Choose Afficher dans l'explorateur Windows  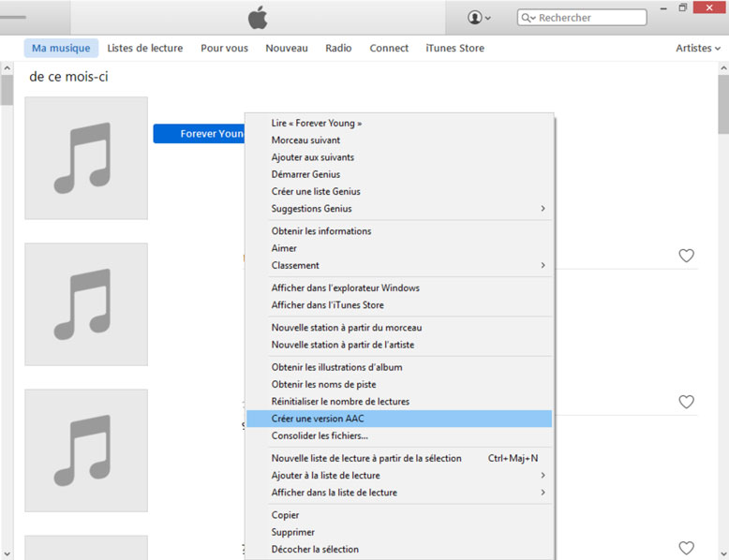tap(399, 288)
